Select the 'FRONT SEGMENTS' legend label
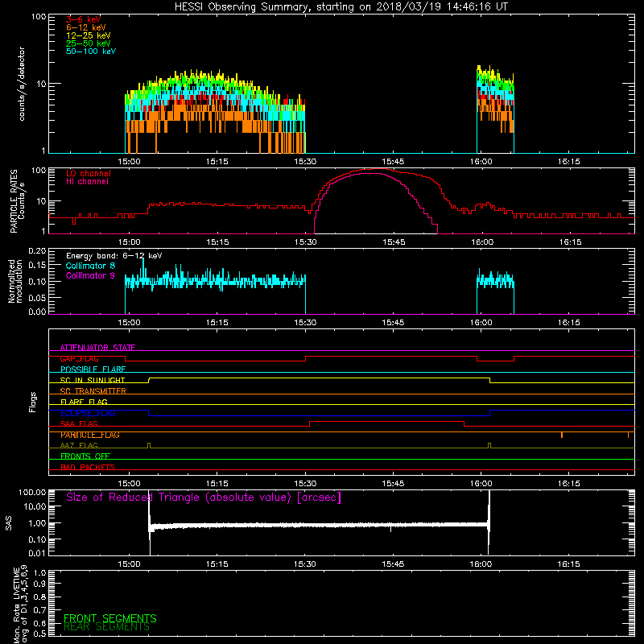 (110, 618)
